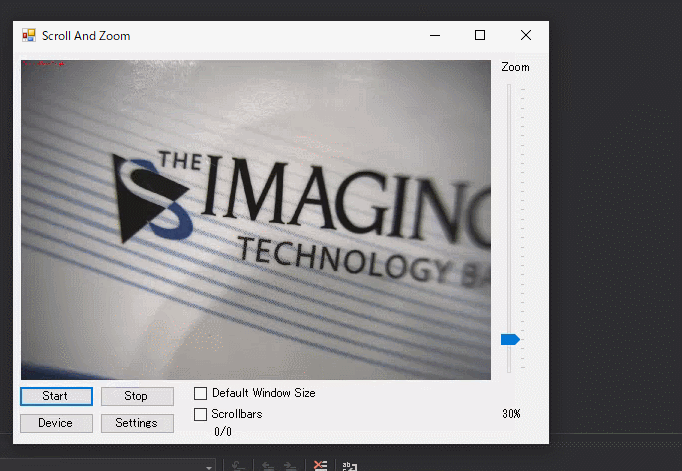Open the dropdown arrow in background toolbar

[x=209, y=468]
